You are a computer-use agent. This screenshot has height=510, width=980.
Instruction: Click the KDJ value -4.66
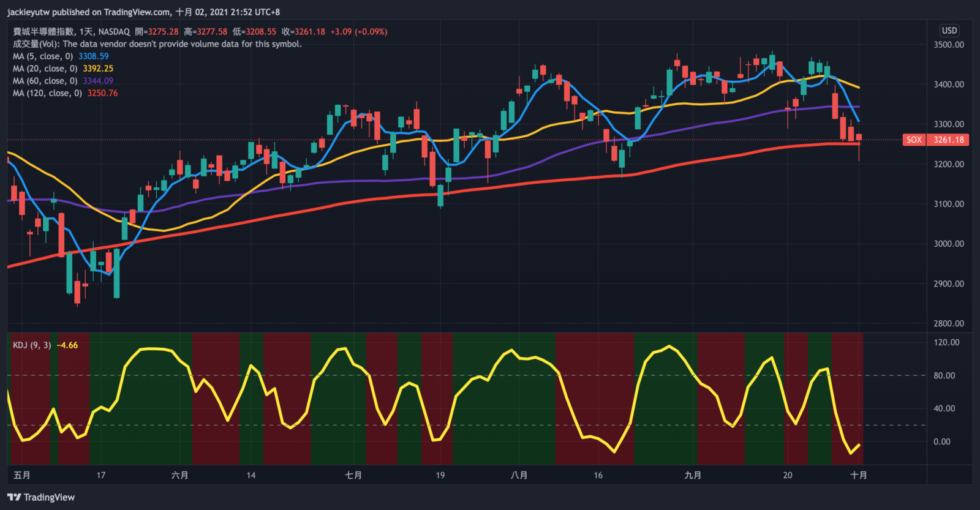[x=67, y=345]
